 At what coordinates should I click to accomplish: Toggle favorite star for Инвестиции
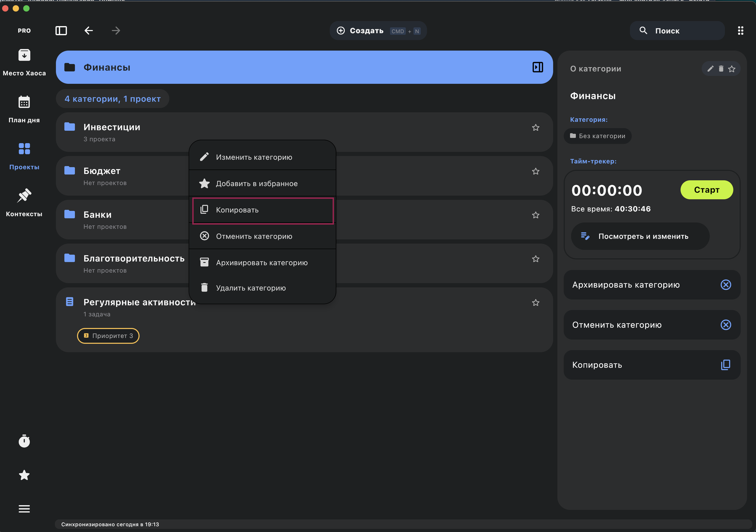535,128
